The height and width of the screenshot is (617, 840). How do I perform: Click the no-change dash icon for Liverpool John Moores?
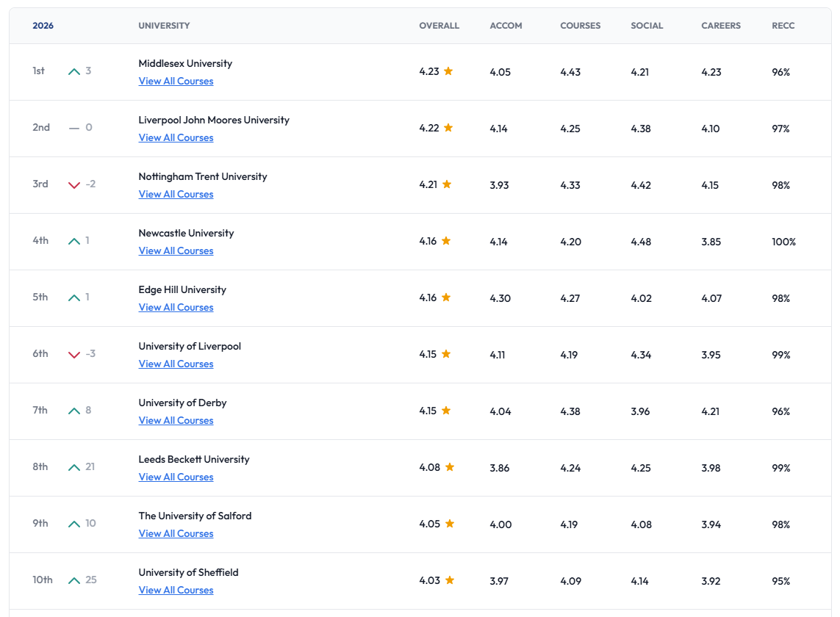pyautogui.click(x=74, y=128)
